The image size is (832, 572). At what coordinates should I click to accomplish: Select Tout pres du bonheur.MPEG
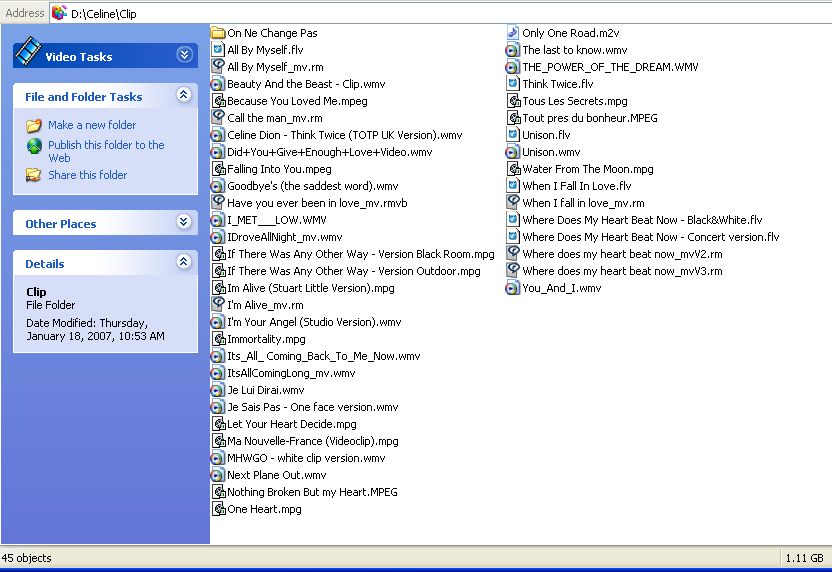[590, 118]
